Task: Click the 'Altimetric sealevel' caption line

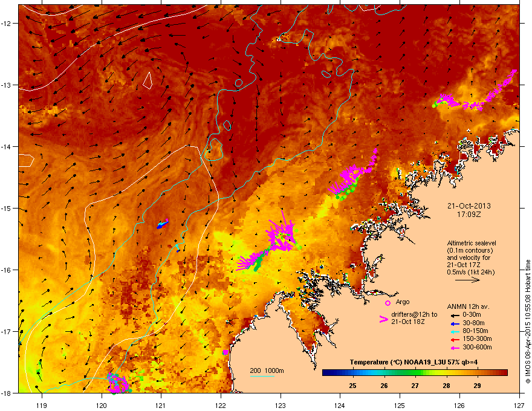Action: point(472,243)
